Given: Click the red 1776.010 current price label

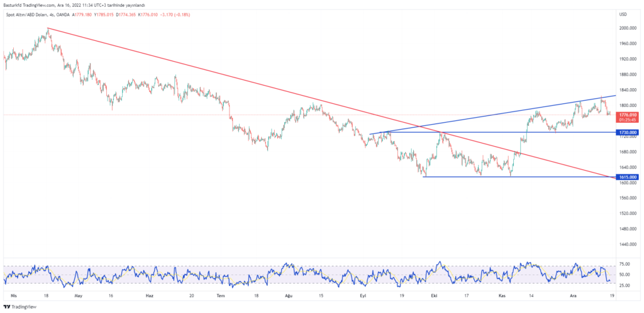Looking at the screenshot, I should click(628, 115).
